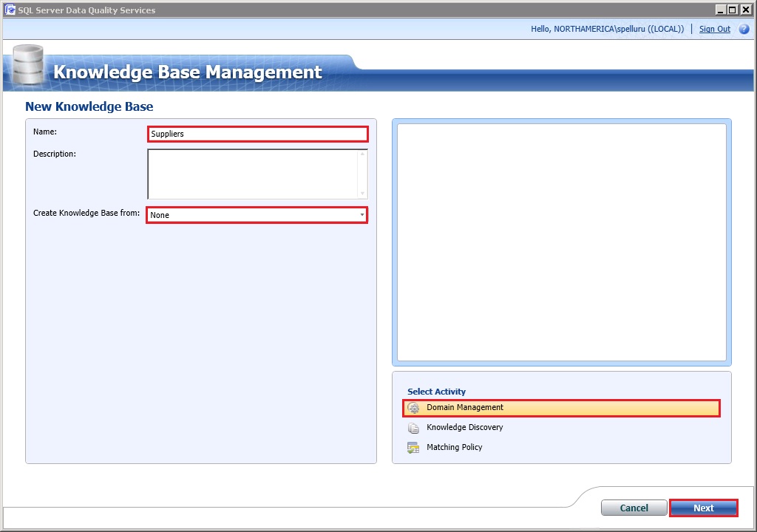The width and height of the screenshot is (757, 532).
Task: Select the Domain Management activity entry
Action: point(466,407)
